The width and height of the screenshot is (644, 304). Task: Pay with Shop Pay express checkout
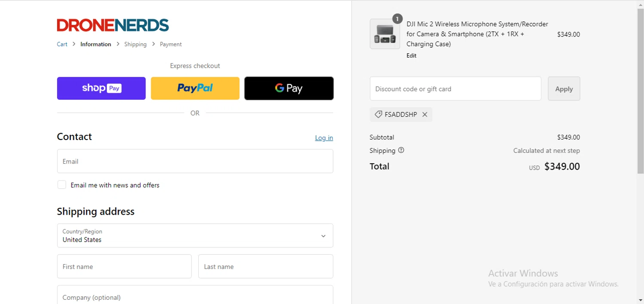101,88
